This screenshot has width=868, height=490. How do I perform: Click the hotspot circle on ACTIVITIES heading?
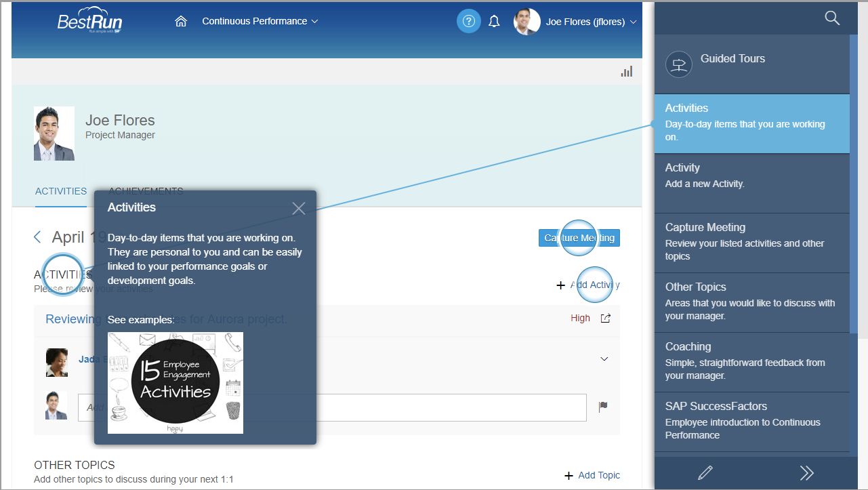click(x=63, y=275)
